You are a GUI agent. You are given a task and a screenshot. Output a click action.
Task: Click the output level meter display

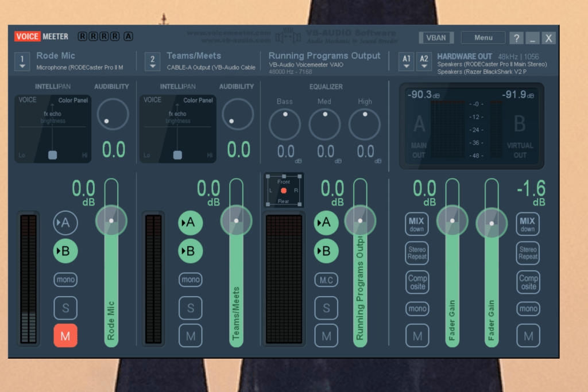[x=472, y=126]
